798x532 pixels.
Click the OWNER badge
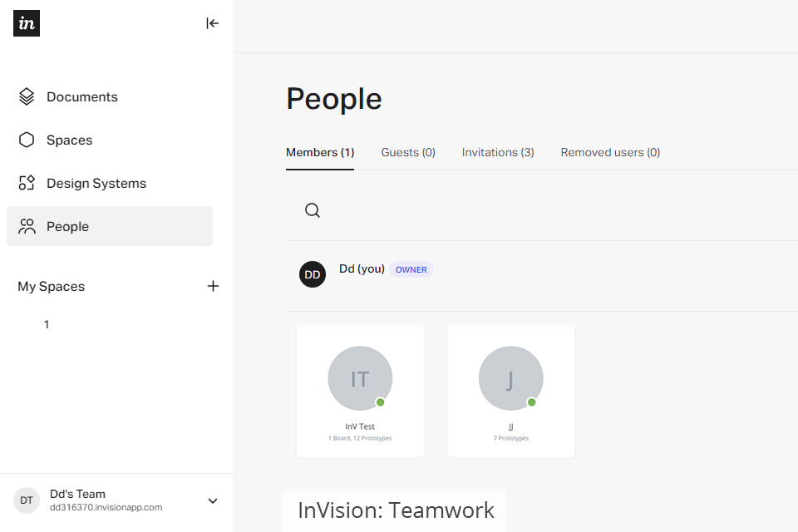pyautogui.click(x=411, y=270)
